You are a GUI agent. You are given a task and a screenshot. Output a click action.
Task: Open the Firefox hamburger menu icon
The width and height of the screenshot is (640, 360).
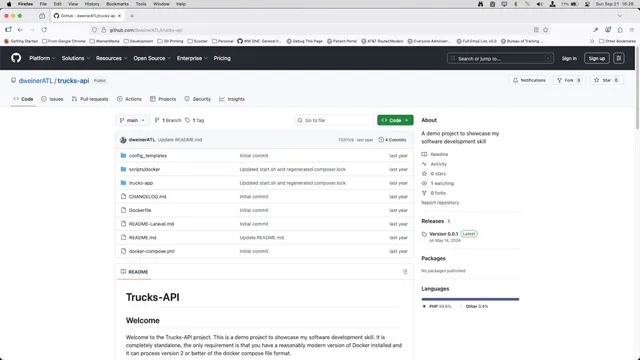click(x=631, y=30)
